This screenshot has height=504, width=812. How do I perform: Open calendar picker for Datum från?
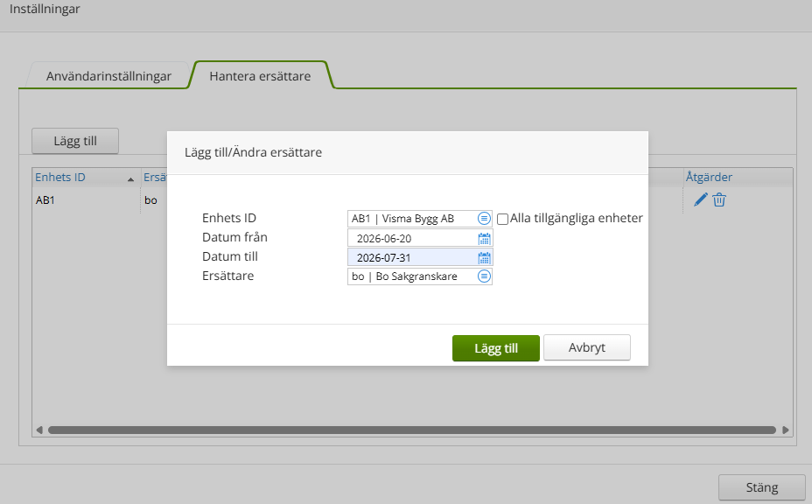(484, 239)
